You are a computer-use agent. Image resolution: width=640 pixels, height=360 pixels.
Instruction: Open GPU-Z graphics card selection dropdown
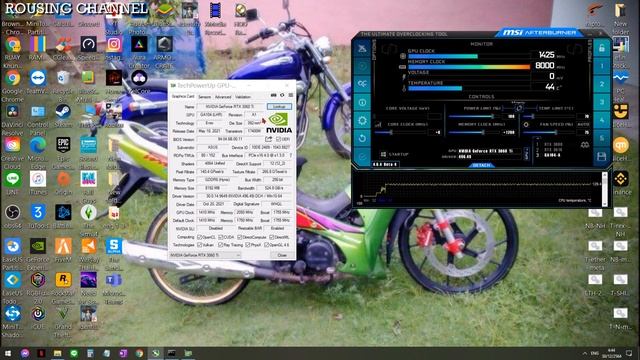pyautogui.click(x=205, y=255)
